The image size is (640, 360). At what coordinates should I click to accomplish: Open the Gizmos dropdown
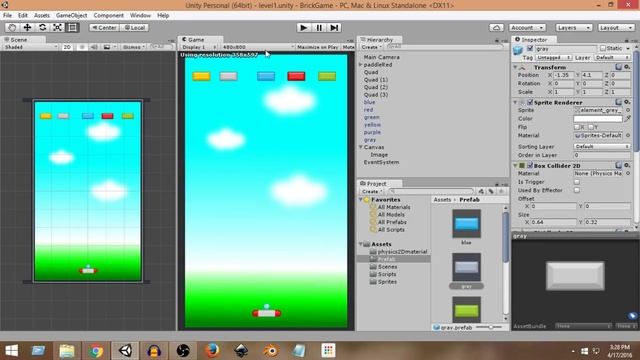[133, 47]
